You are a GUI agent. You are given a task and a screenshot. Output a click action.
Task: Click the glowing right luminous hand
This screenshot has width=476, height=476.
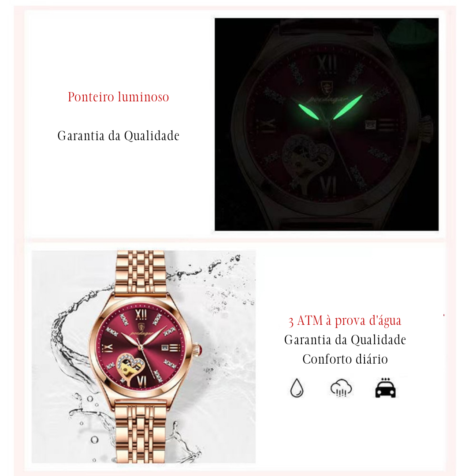(348, 107)
